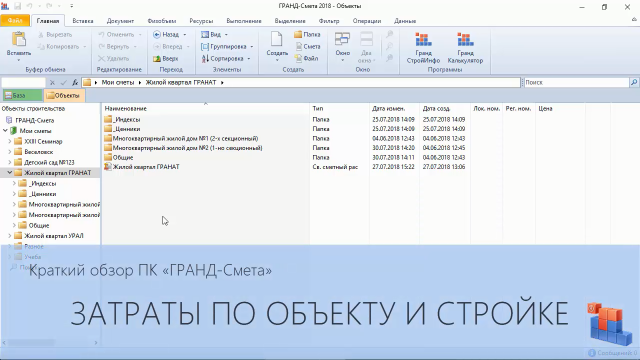
Task: Click the Вставить paste icon
Action: click(x=19, y=39)
